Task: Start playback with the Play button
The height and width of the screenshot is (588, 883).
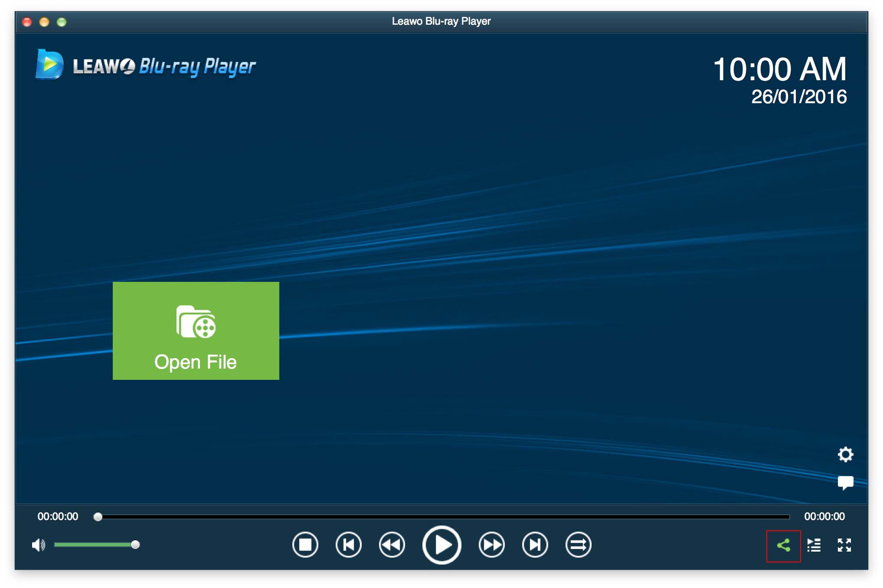Action: (x=441, y=545)
